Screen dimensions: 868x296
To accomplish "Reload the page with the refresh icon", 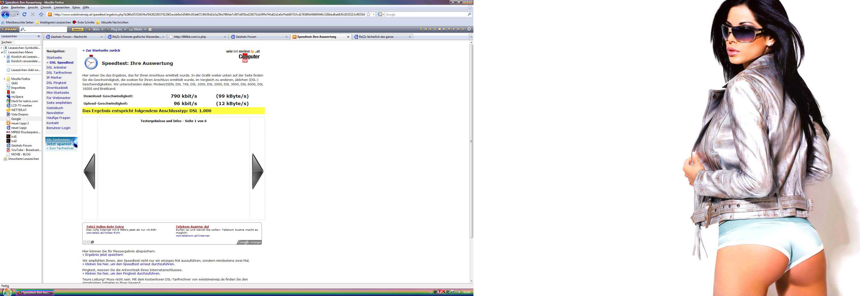I will coord(24,15).
